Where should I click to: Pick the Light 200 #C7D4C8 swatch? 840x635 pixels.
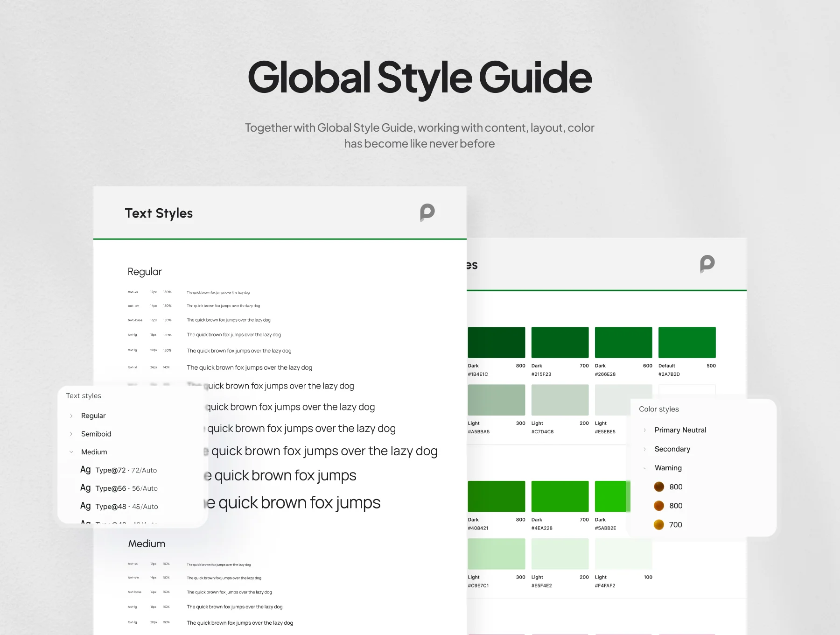(560, 400)
